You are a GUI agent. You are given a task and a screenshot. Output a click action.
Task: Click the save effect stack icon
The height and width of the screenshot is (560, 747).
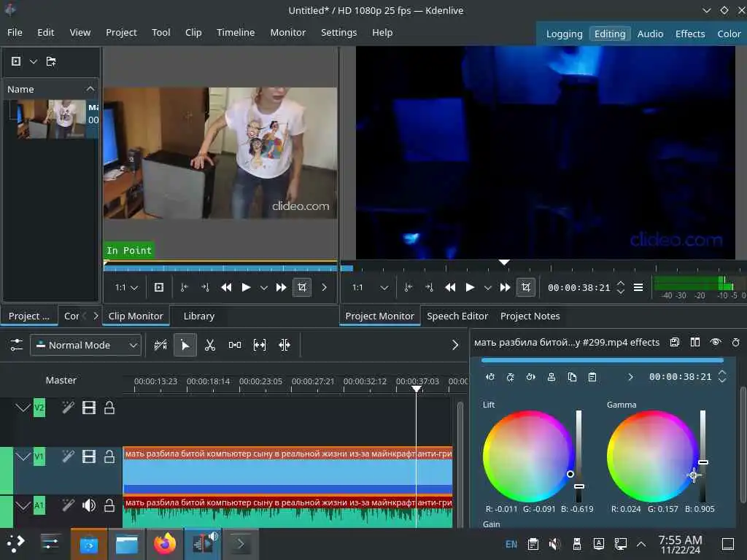pyautogui.click(x=675, y=342)
